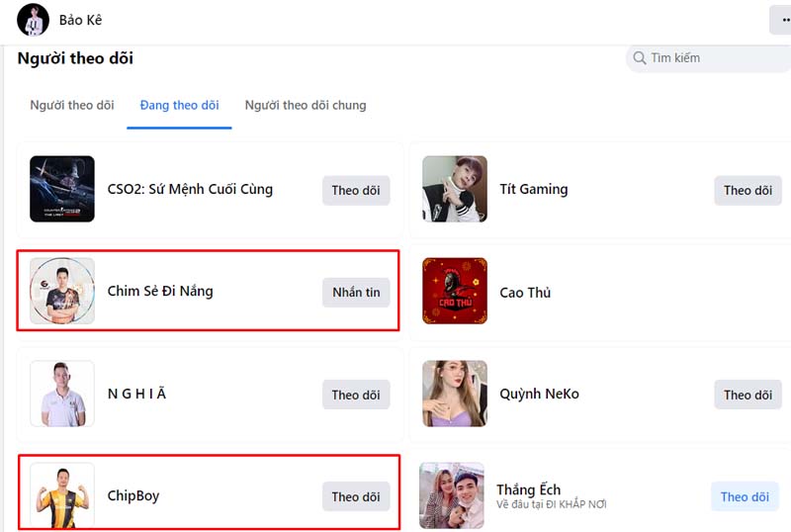The width and height of the screenshot is (791, 532).
Task: Open Thắng Ếch profile picture
Action: pos(452,495)
